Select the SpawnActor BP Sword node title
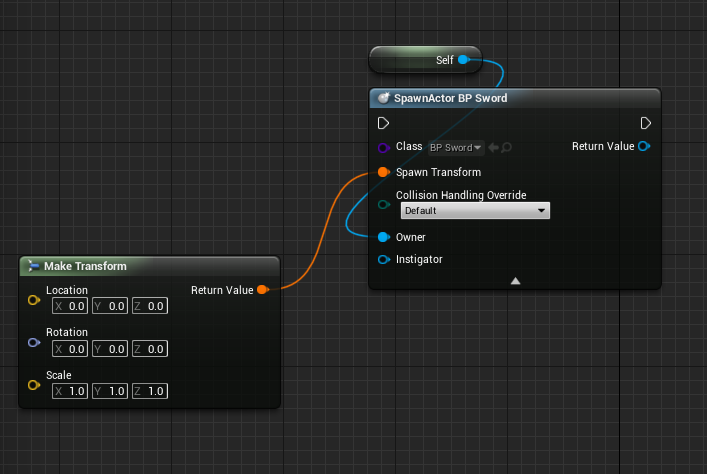 click(450, 98)
